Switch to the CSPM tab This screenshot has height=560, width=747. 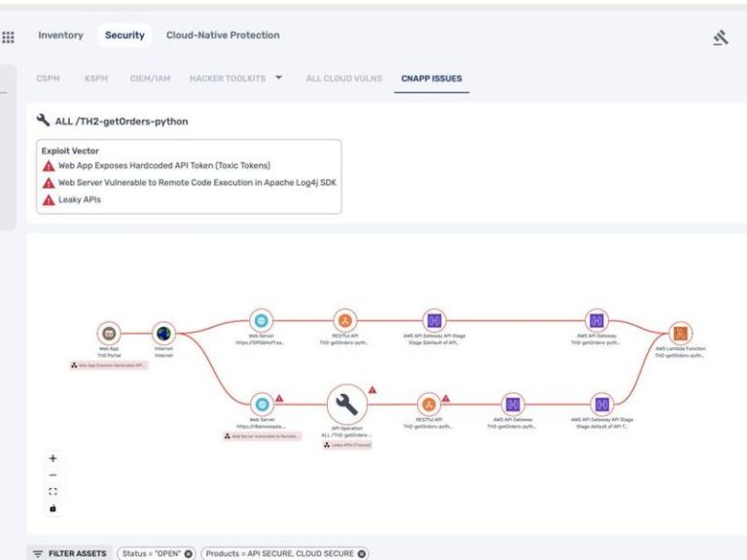pyautogui.click(x=48, y=79)
